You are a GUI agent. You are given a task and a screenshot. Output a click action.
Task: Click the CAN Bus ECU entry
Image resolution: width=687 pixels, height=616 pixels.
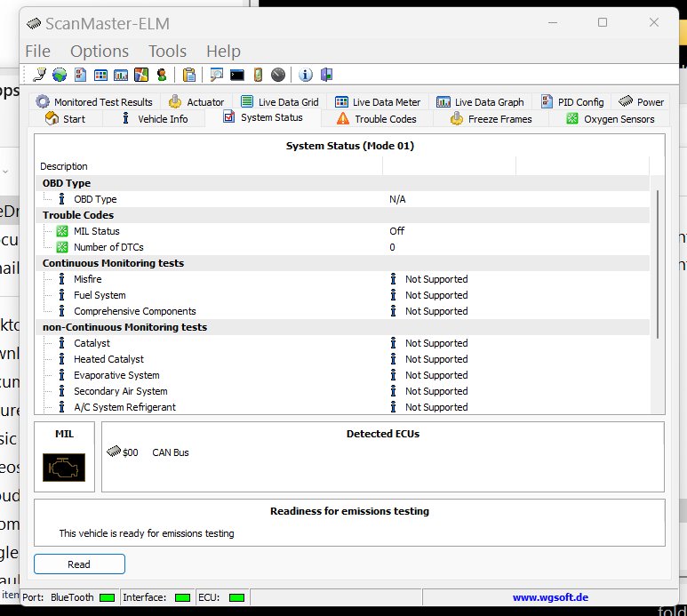click(x=171, y=452)
